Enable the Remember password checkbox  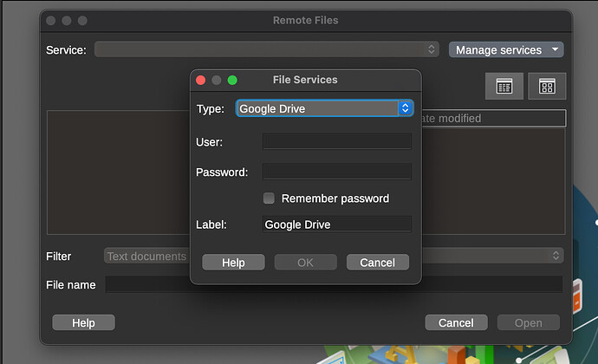tap(269, 198)
